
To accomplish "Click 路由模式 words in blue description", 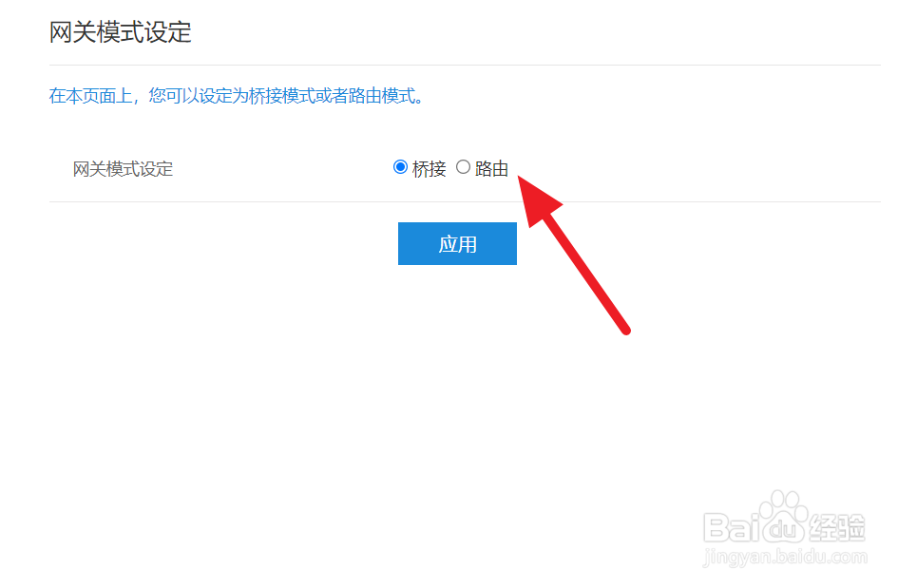I will 382,95.
